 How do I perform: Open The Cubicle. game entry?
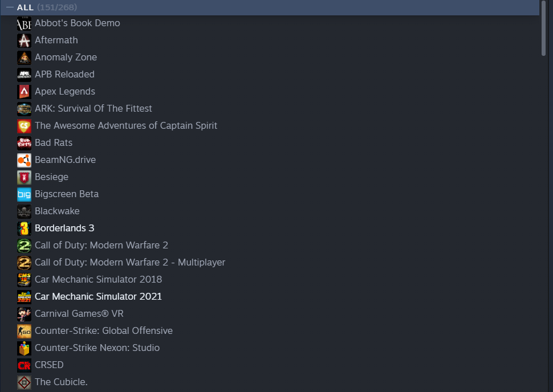(x=61, y=382)
